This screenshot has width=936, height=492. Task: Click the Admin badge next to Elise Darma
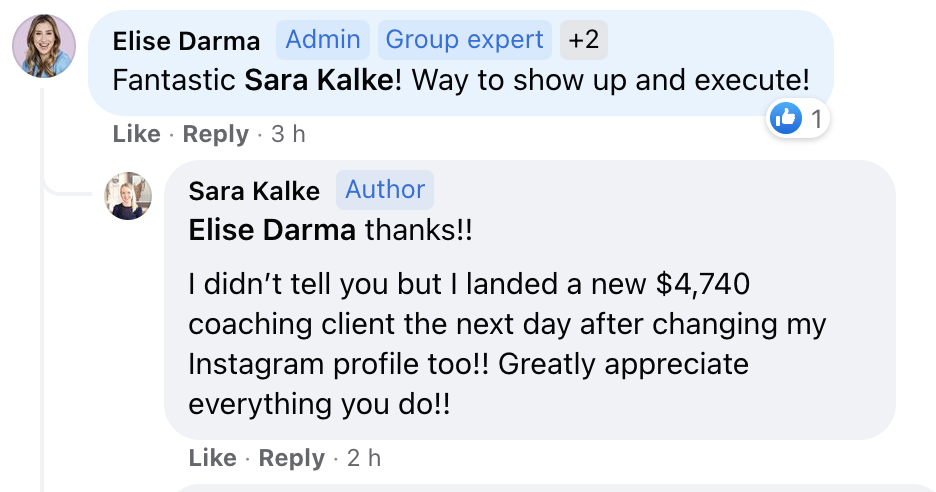(323, 40)
